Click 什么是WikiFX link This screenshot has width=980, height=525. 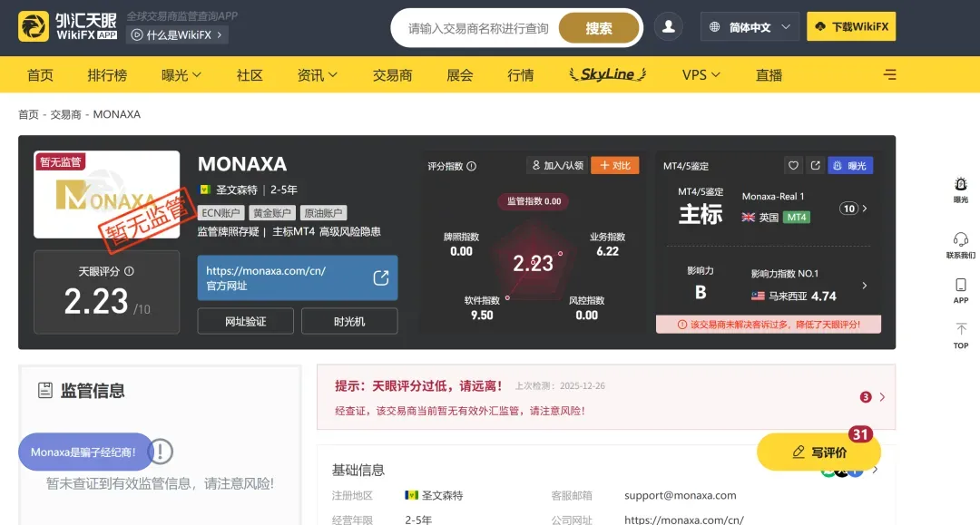pyautogui.click(x=178, y=35)
